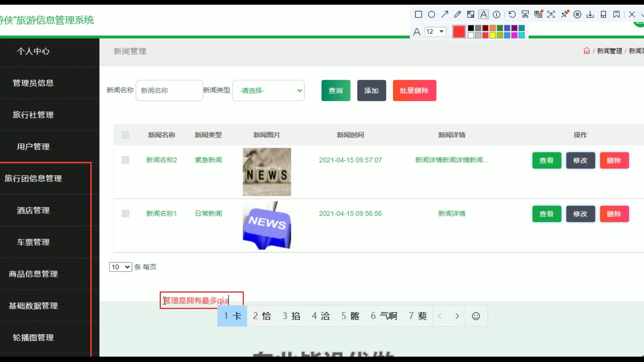Open 车票管理 in the sidebar
The width and height of the screenshot is (644, 362).
click(x=33, y=242)
